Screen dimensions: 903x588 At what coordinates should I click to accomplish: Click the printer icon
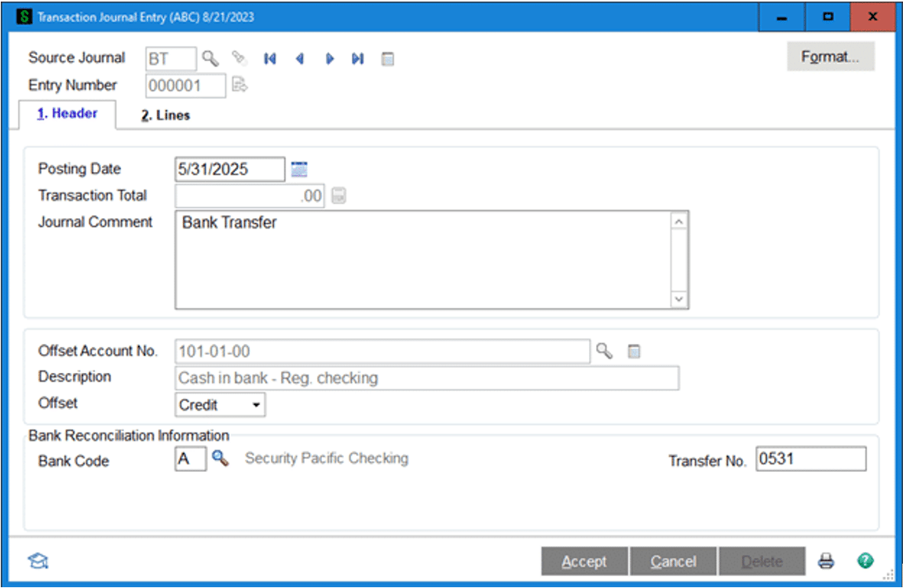pos(825,561)
